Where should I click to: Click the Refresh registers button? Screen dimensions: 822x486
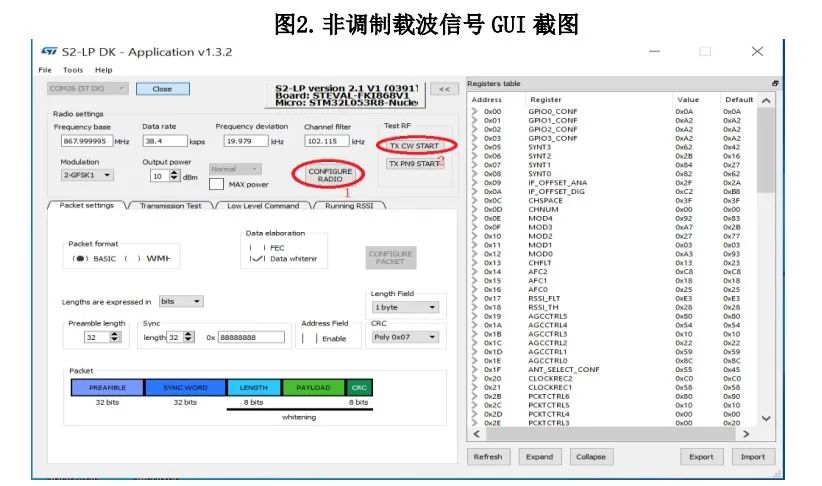pyautogui.click(x=488, y=457)
